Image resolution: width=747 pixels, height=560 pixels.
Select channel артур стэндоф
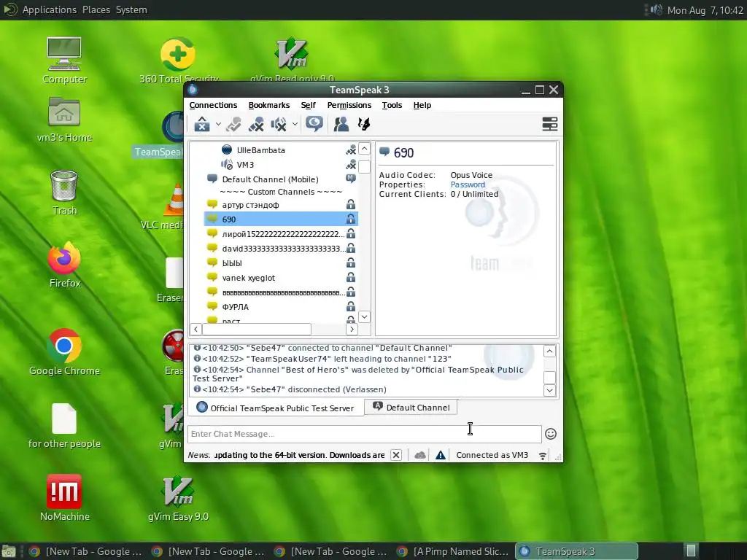coord(251,205)
